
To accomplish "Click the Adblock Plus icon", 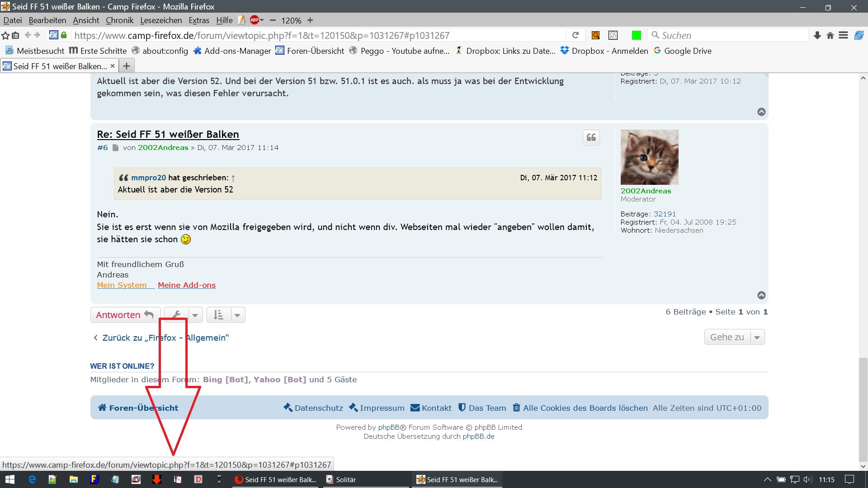I will (x=255, y=20).
